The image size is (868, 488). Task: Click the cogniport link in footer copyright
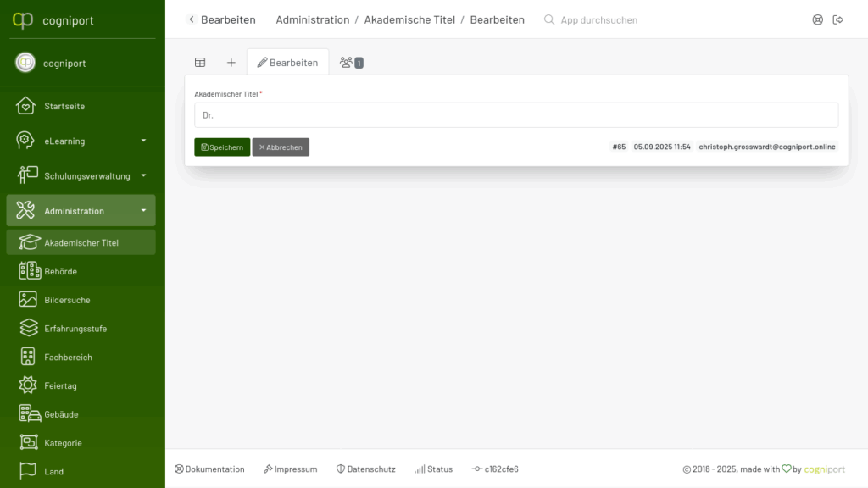coord(824,469)
